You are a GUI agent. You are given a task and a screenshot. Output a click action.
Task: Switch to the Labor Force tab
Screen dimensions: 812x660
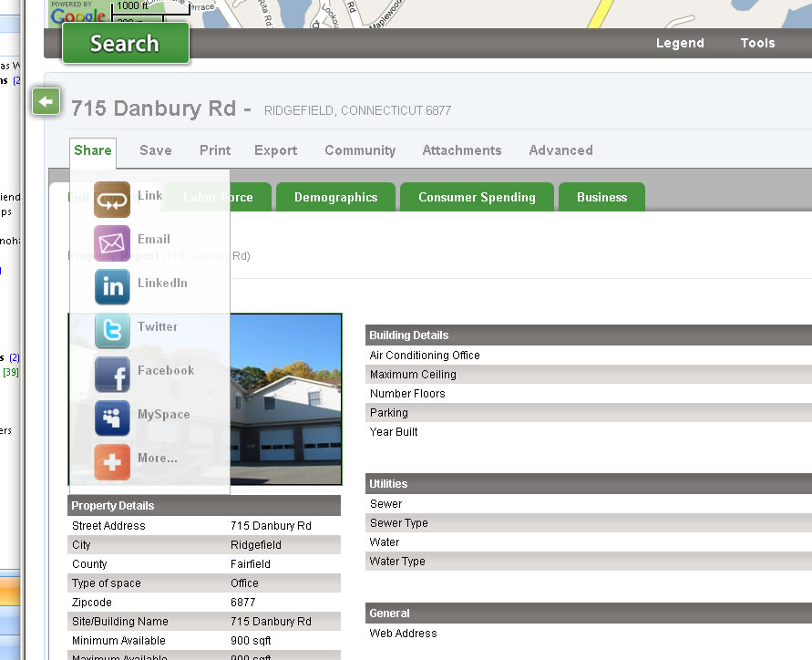pos(219,197)
